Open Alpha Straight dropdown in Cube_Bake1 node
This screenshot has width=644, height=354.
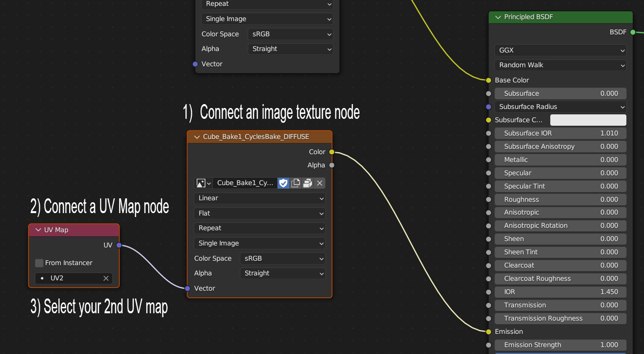[x=283, y=273]
